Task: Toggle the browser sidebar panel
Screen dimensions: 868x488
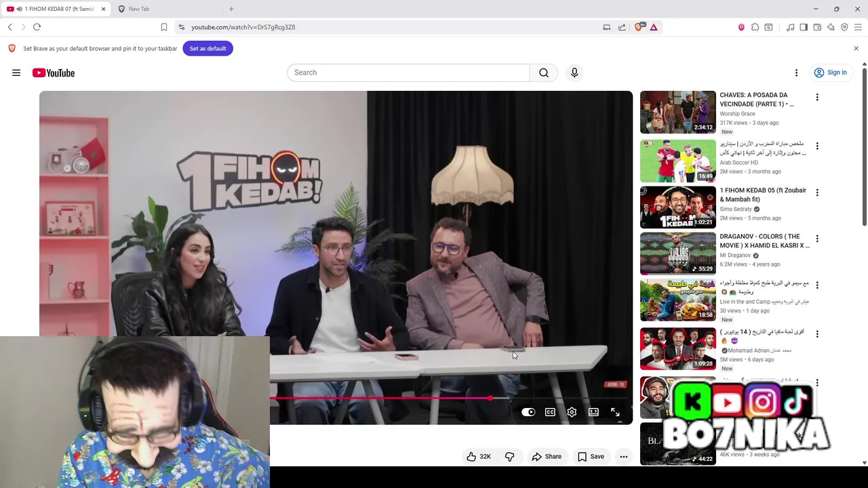Action: point(804,27)
